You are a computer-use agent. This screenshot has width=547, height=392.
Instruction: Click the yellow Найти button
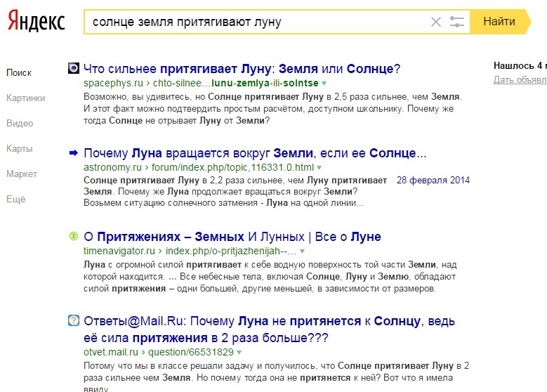coord(500,22)
